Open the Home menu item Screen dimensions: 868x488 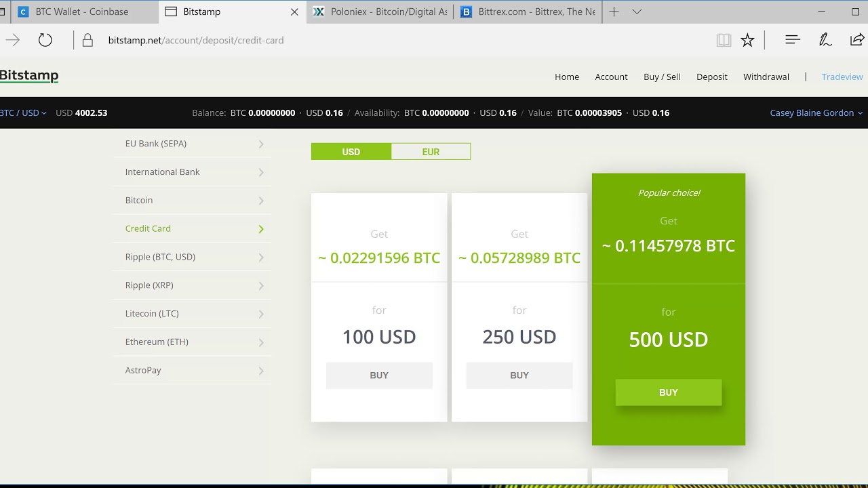tap(567, 77)
